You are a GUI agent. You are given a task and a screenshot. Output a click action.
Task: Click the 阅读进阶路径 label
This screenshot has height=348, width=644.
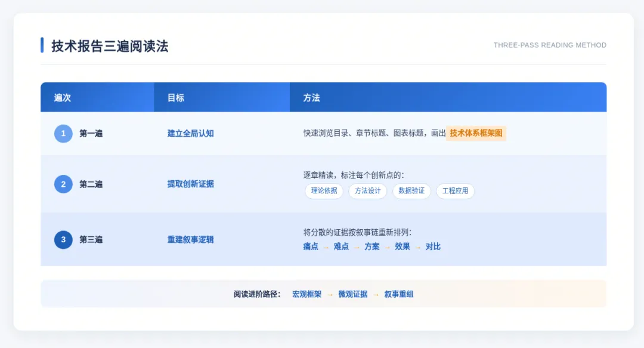(x=257, y=294)
